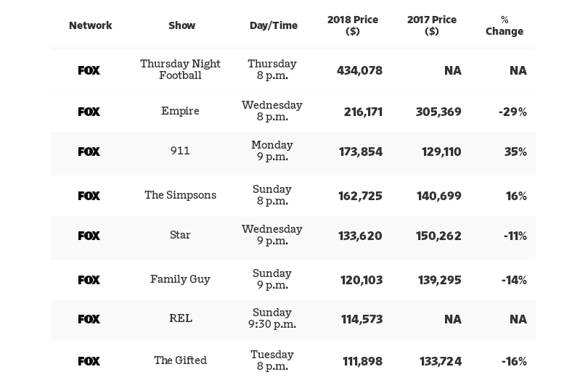Viewport: 588px width, 380px height.
Task: Select the FOX logo in the REL row
Action: coord(89,319)
